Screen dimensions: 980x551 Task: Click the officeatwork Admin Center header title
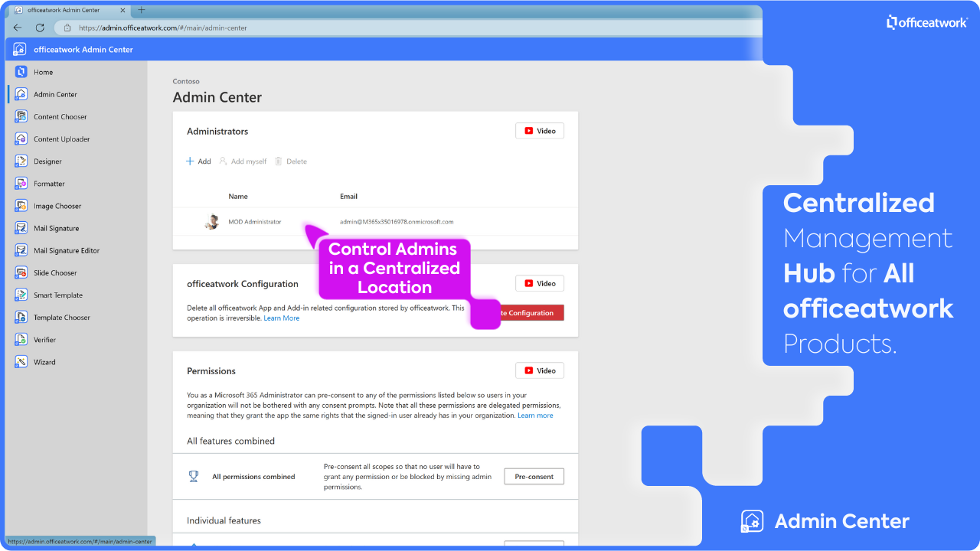pos(83,49)
